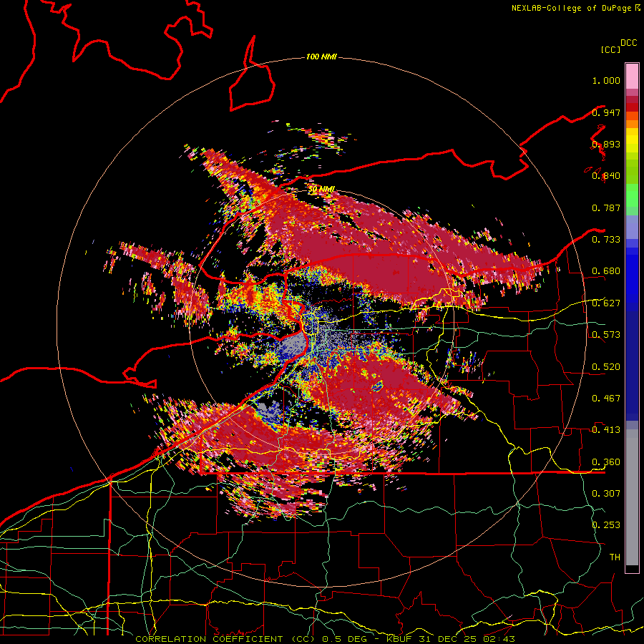Select the 0.573 scale value
This screenshot has width=644, height=644.
tap(606, 335)
